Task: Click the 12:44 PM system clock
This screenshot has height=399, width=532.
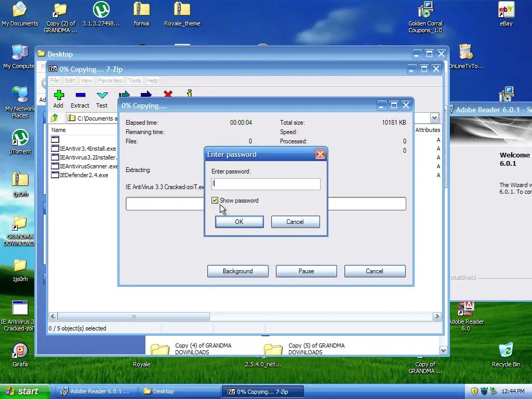Action: pyautogui.click(x=513, y=391)
